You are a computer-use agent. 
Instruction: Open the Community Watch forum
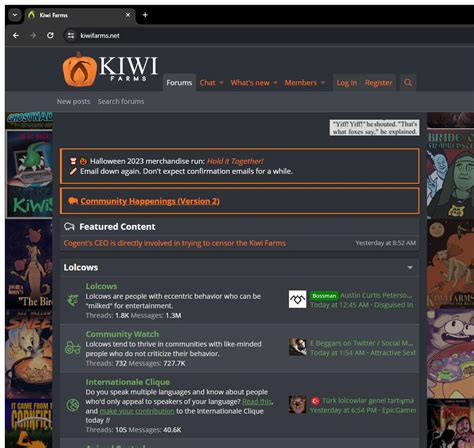[122, 334]
